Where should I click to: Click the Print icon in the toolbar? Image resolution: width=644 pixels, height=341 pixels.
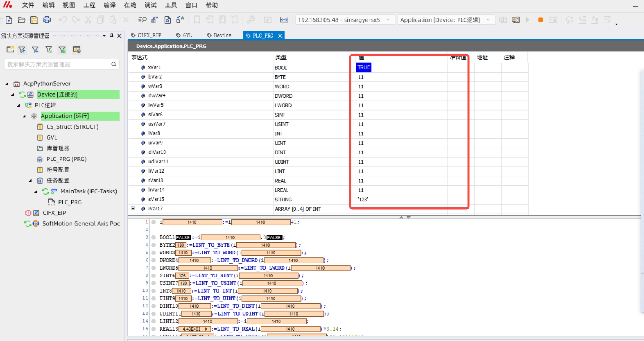pos(47,20)
